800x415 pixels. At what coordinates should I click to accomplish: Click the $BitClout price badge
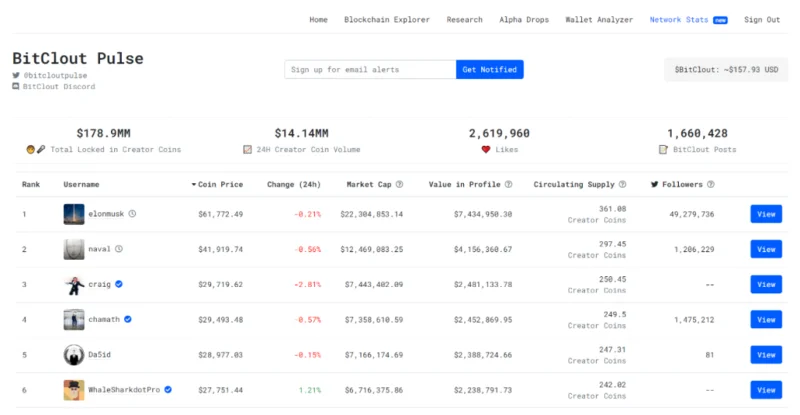tap(726, 69)
